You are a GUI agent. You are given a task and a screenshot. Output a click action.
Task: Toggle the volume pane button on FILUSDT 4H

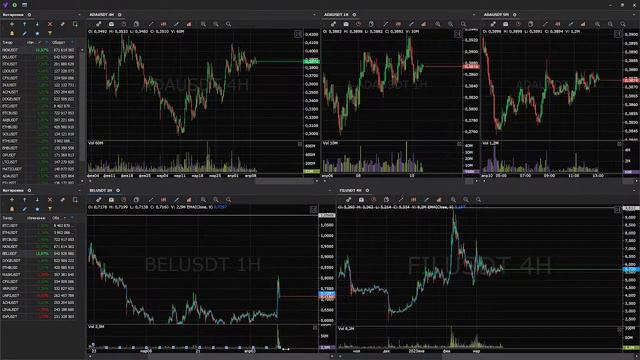[x=619, y=329]
